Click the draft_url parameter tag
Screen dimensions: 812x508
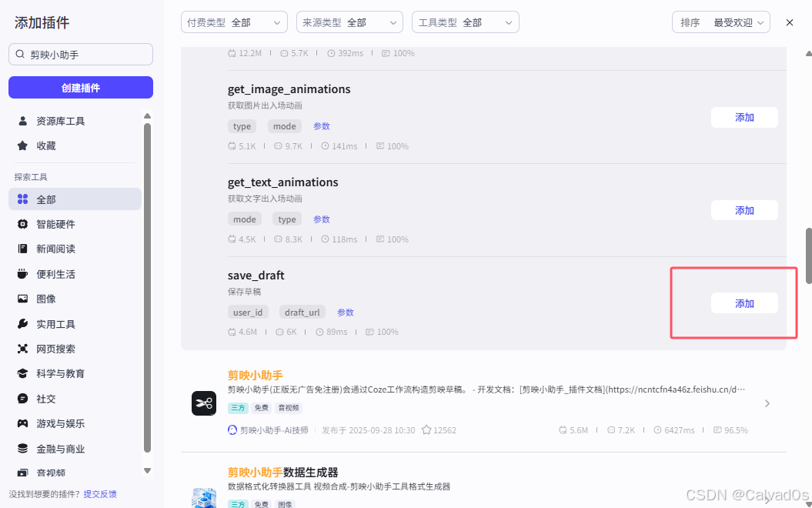point(302,312)
